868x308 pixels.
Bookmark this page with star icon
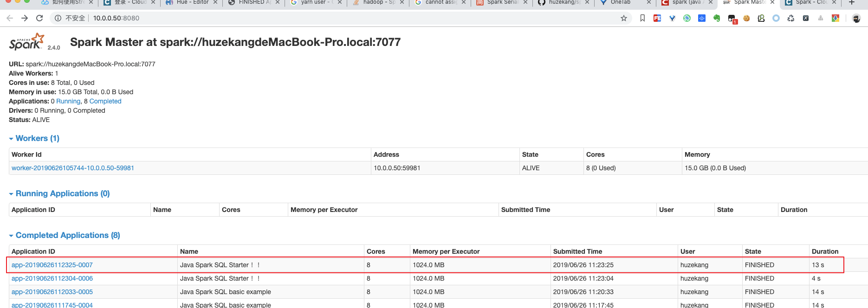[624, 18]
